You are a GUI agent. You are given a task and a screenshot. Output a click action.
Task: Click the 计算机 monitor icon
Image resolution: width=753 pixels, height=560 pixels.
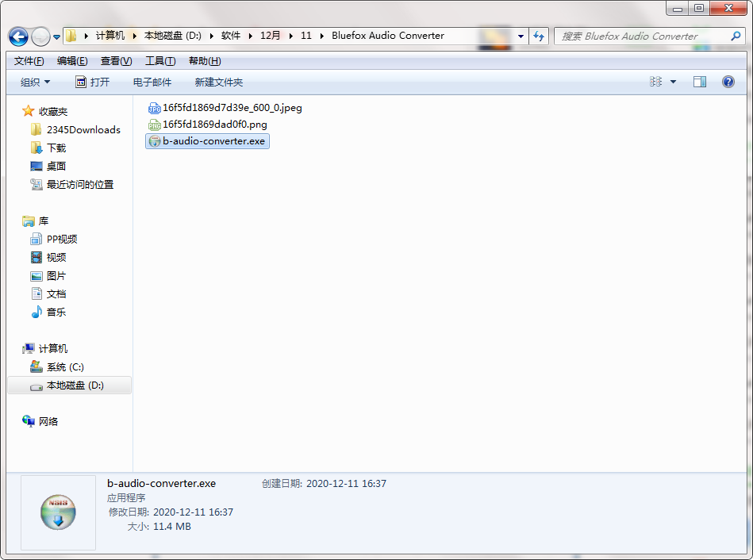coord(29,349)
